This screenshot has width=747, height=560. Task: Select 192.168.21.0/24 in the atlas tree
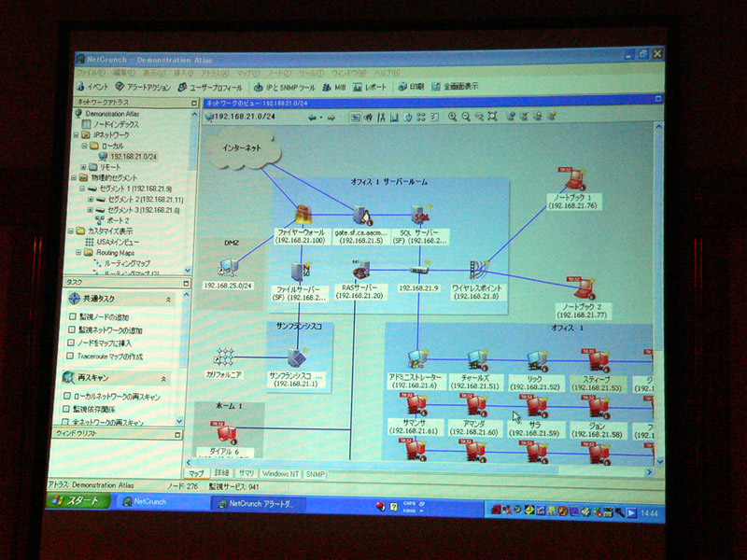pyautogui.click(x=134, y=157)
